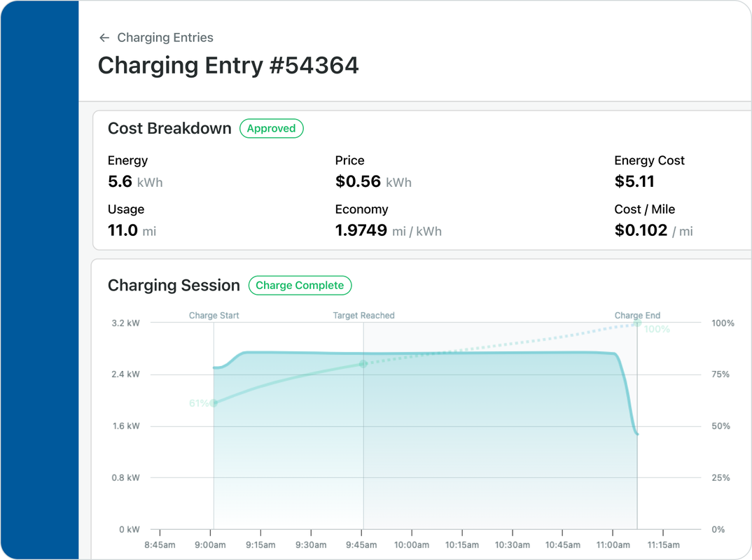The height and width of the screenshot is (560, 752).
Task: Click the 11.0 mi Usage value
Action: pyautogui.click(x=132, y=230)
